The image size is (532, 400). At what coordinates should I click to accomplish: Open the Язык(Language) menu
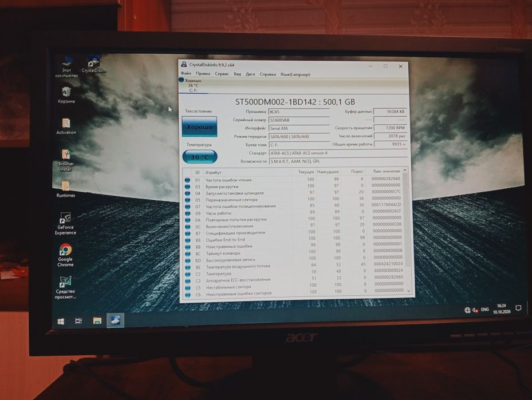tap(295, 74)
